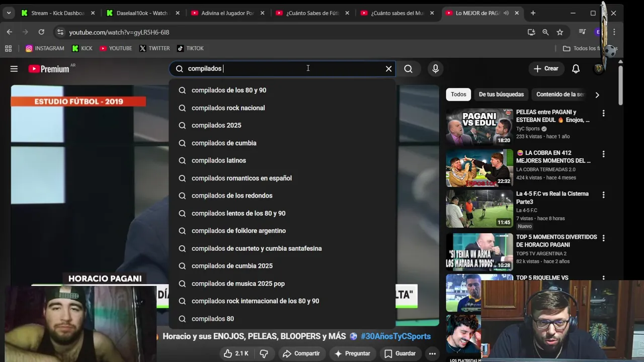644x362 pixels.
Task: Open PELEAS entre PAGANI y EDUL thumbnail
Action: [479, 127]
